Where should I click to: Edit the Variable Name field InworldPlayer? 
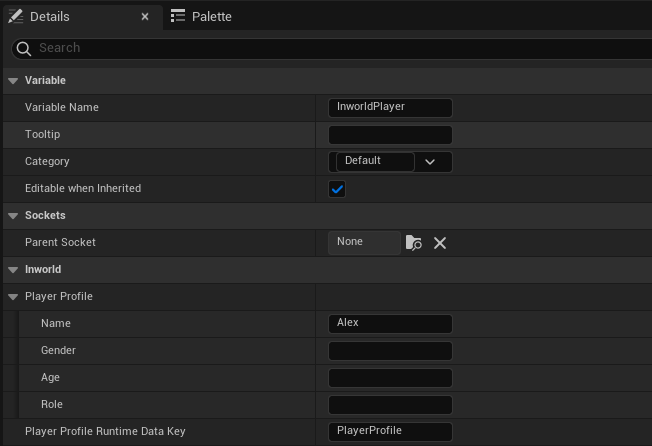390,108
